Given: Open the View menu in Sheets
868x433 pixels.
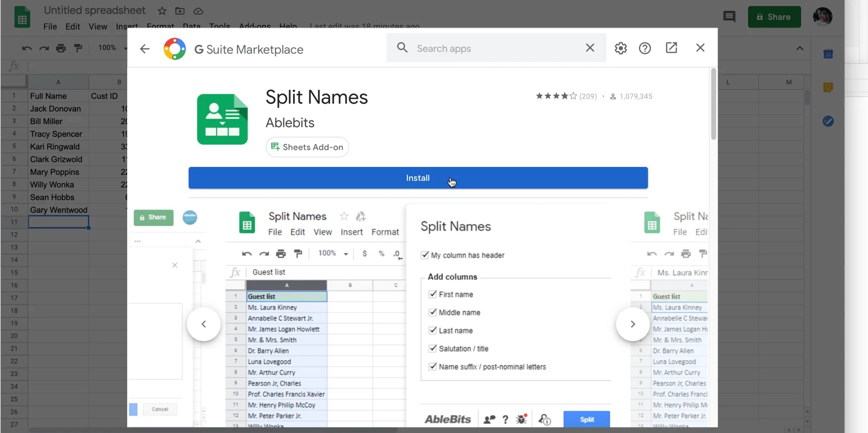Looking at the screenshot, I should (98, 27).
